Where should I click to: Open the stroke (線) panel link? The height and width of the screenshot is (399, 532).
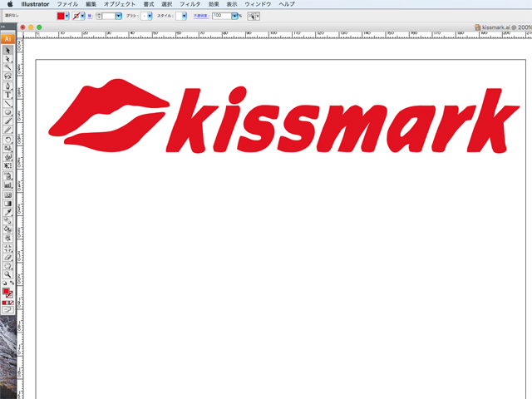(90, 16)
